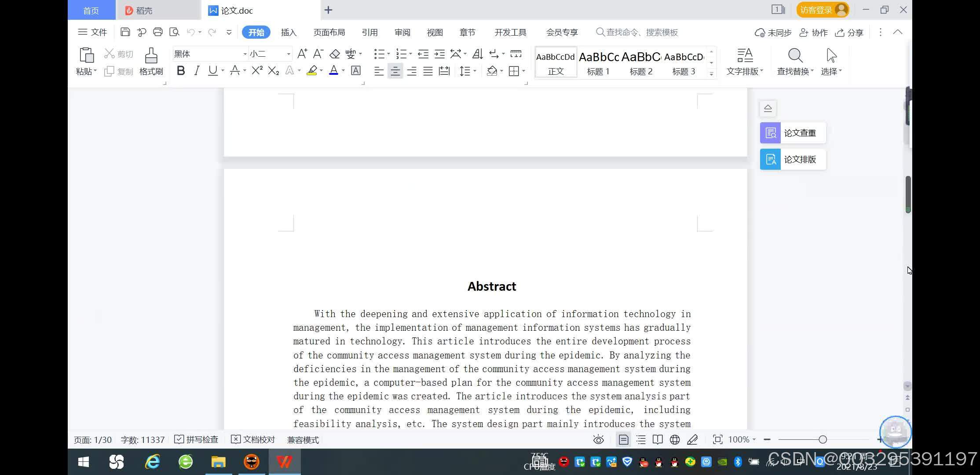Screen dimensions: 980x475
Task: Click 分享 Share button
Action: 849,33
